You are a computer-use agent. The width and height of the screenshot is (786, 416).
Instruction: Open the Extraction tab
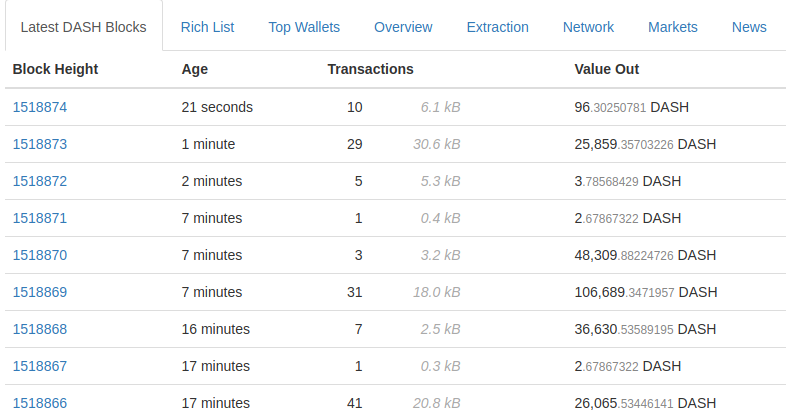[497, 27]
